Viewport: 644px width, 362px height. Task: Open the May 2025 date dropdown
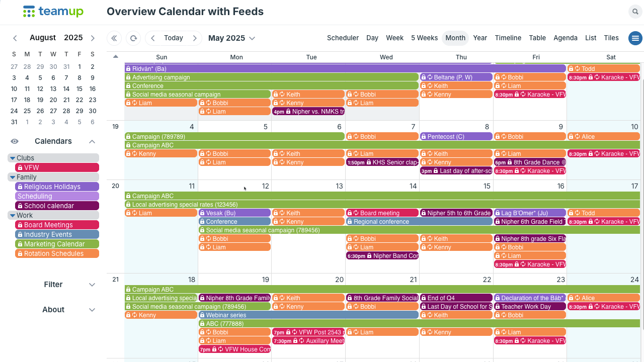[231, 38]
